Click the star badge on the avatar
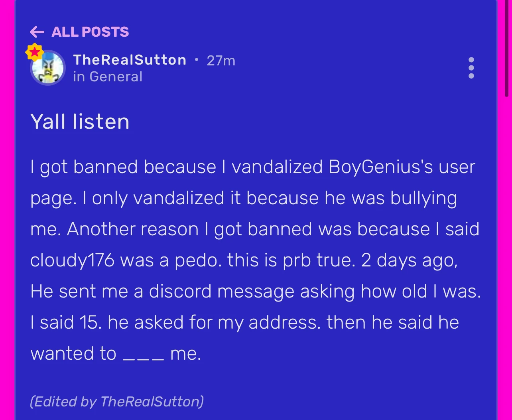The height and width of the screenshot is (420, 512). tap(35, 52)
